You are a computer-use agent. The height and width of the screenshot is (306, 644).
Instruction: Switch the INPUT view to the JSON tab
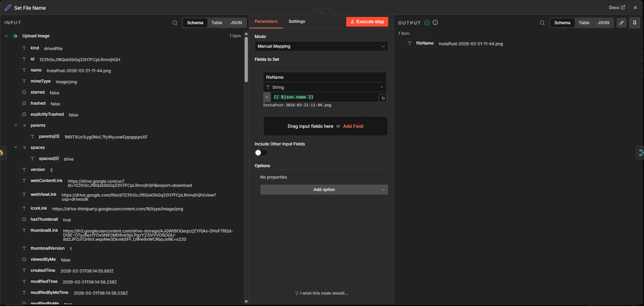(x=236, y=23)
